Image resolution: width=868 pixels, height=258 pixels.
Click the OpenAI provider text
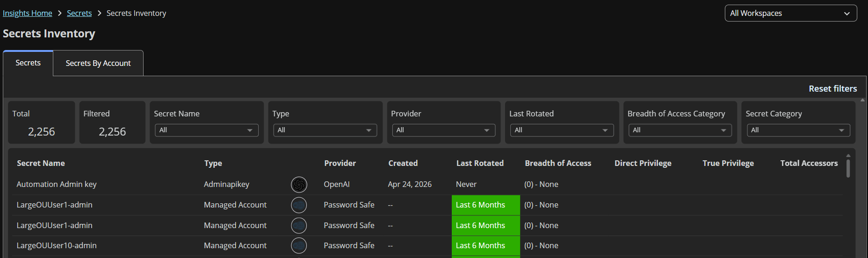(x=337, y=184)
